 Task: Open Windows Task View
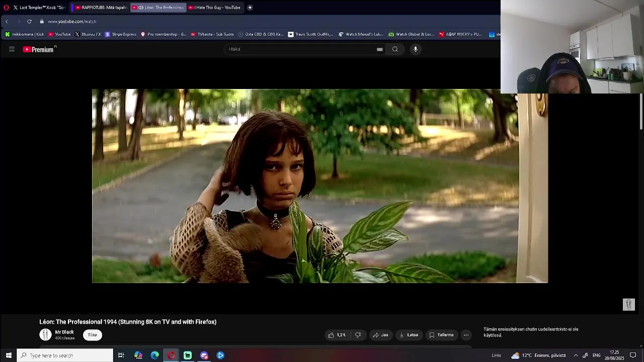point(121,355)
